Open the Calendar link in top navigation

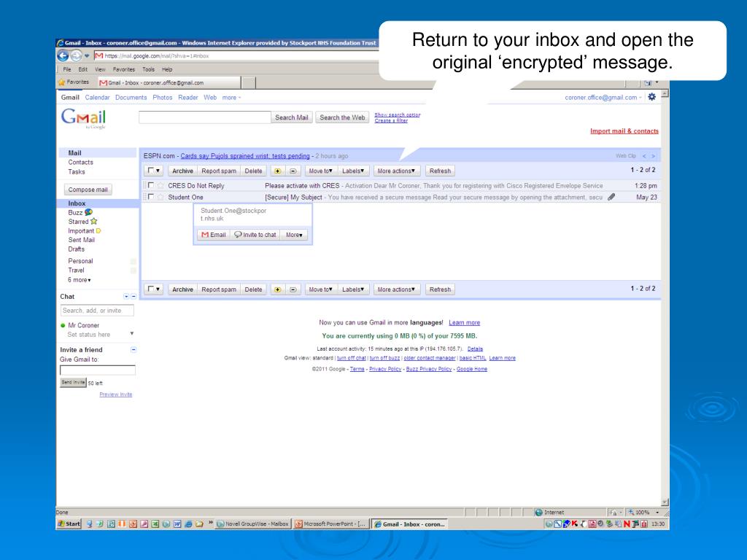pyautogui.click(x=97, y=97)
